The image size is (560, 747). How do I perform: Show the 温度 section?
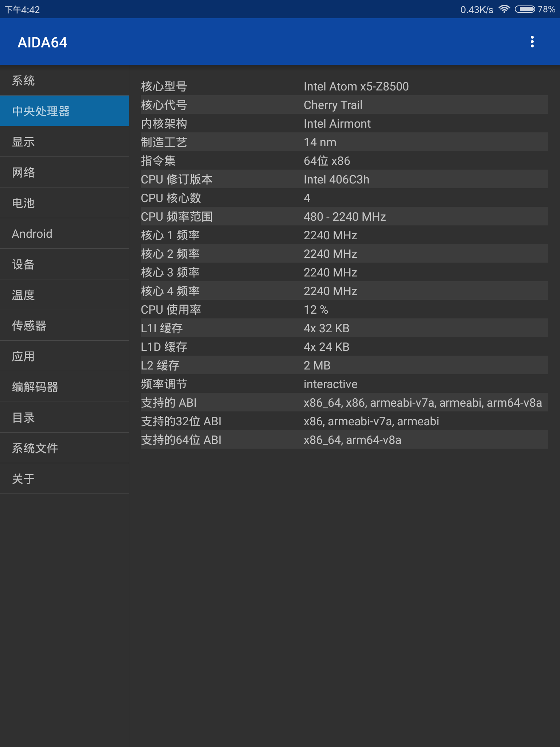[64, 295]
